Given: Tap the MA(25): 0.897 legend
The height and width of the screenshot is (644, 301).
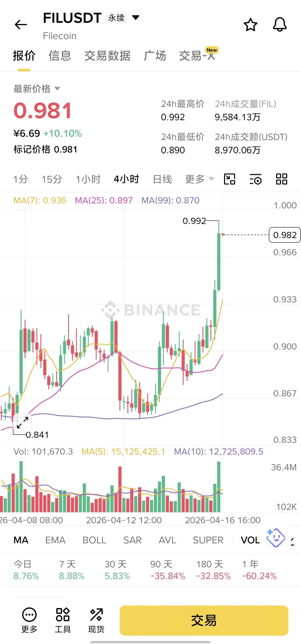Looking at the screenshot, I should coord(104,200).
